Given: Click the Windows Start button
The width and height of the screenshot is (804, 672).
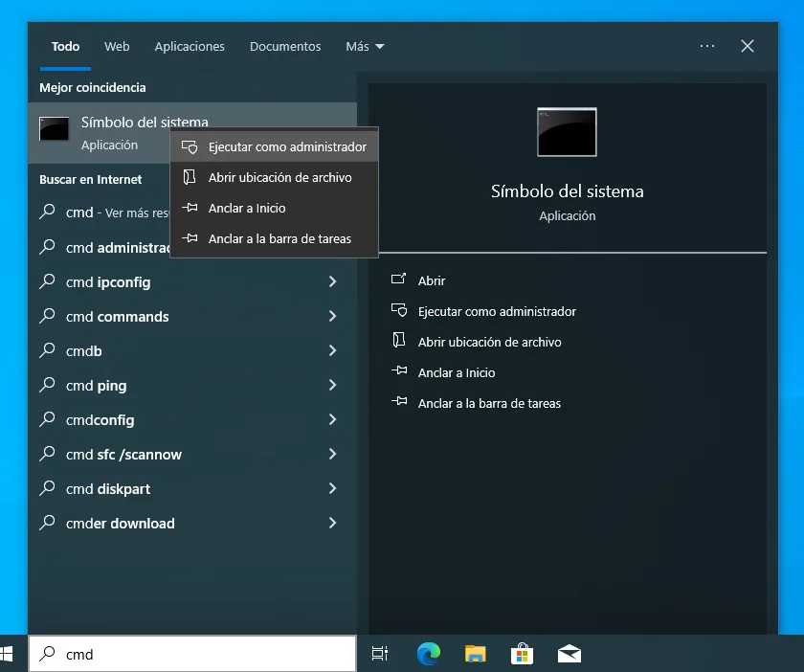Looking at the screenshot, I should point(6,654).
